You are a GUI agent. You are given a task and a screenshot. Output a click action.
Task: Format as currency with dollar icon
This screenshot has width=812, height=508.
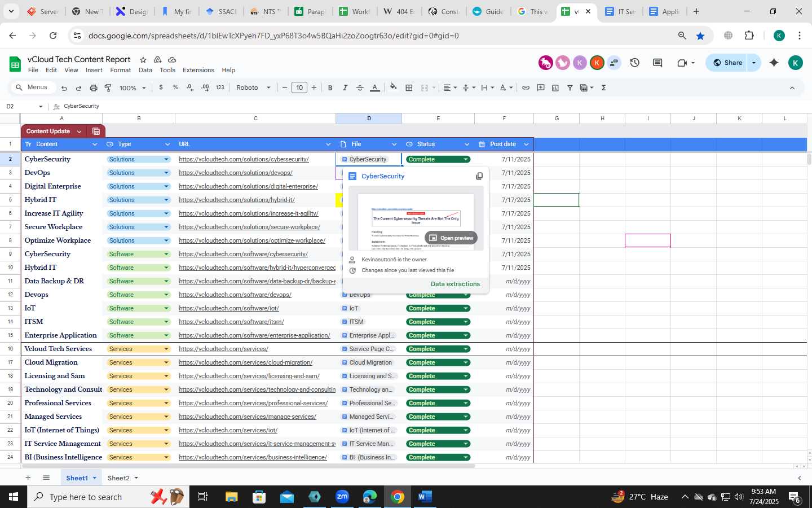[x=161, y=87]
